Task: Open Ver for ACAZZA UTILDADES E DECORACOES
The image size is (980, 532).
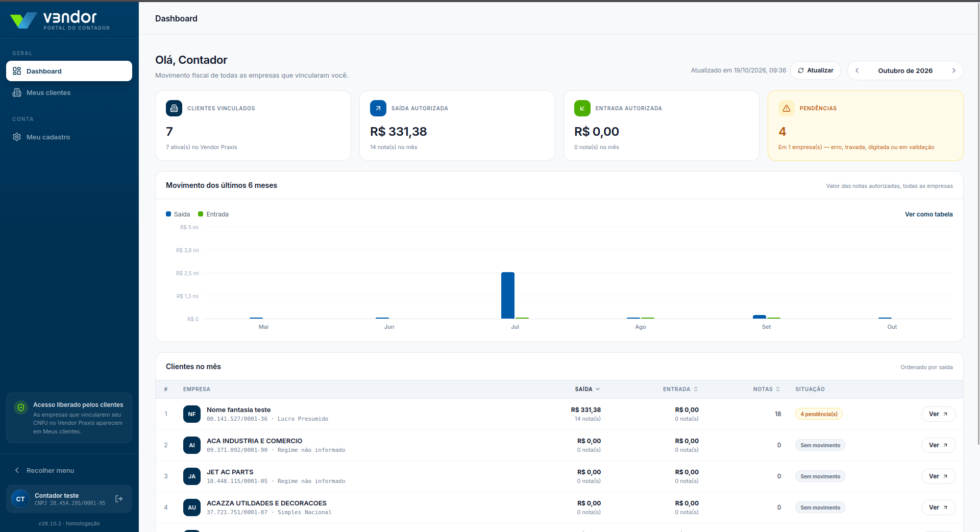Action: point(938,507)
